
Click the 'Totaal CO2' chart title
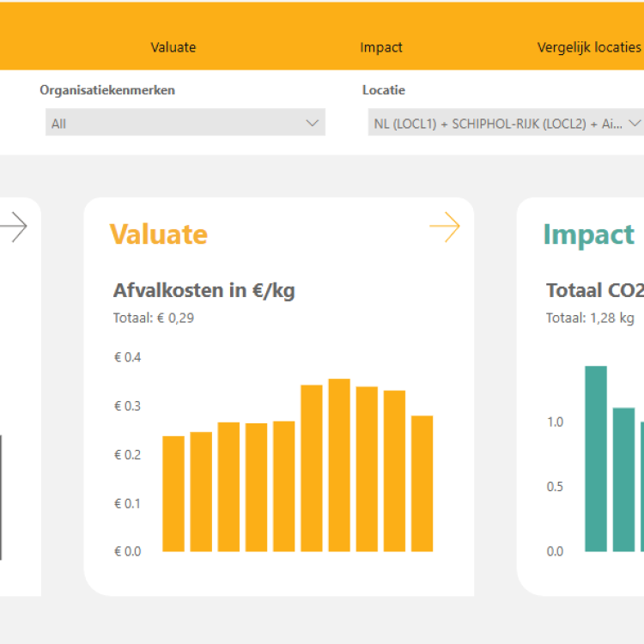click(594, 290)
